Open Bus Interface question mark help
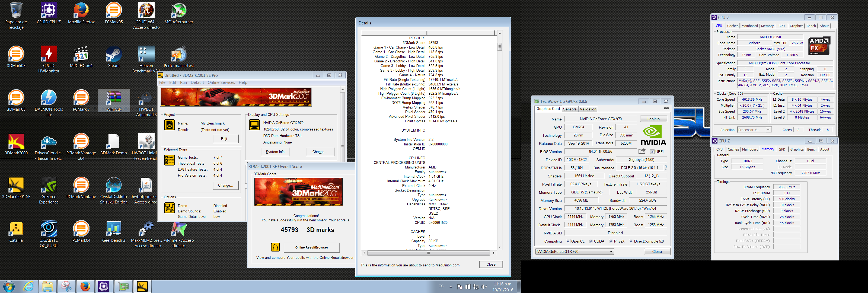 pyautogui.click(x=666, y=168)
